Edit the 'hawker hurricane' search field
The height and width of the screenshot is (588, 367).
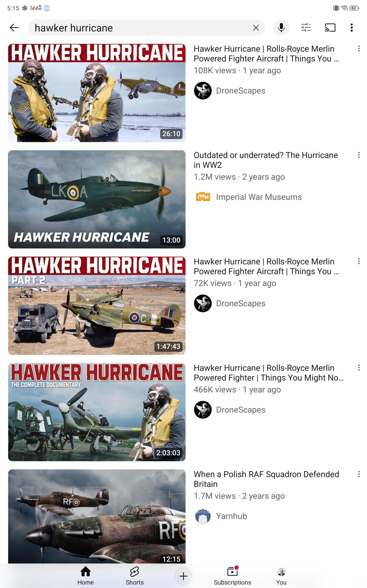point(141,28)
